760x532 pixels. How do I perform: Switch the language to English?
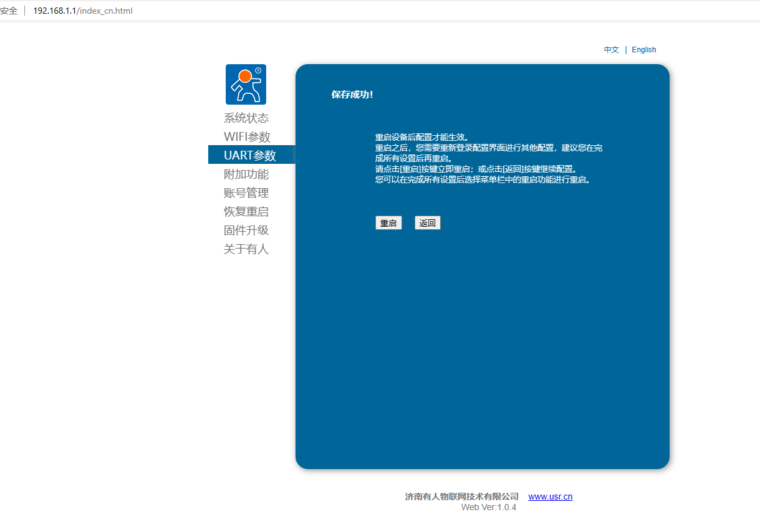click(x=643, y=50)
